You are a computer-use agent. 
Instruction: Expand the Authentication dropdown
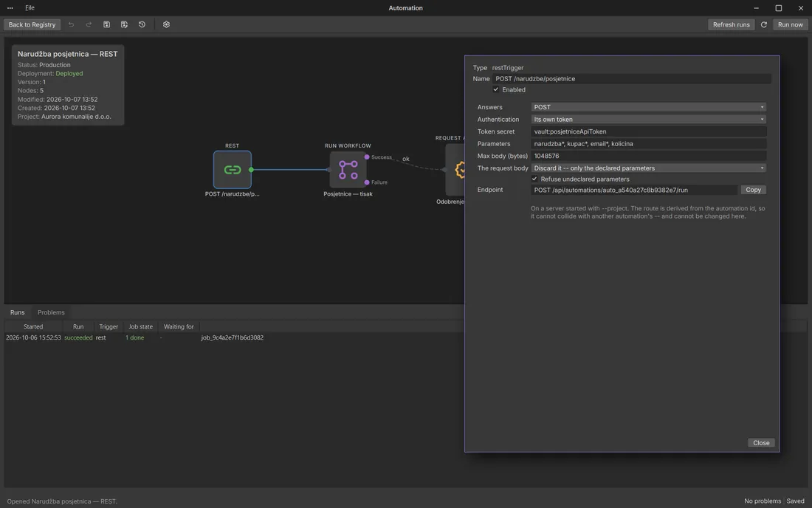coord(648,119)
